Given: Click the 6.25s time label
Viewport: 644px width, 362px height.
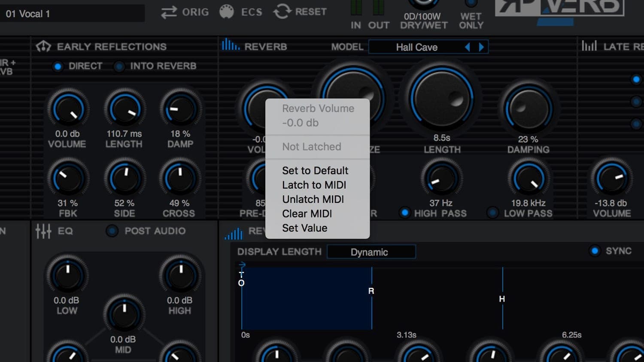Looking at the screenshot, I should click(x=571, y=335).
